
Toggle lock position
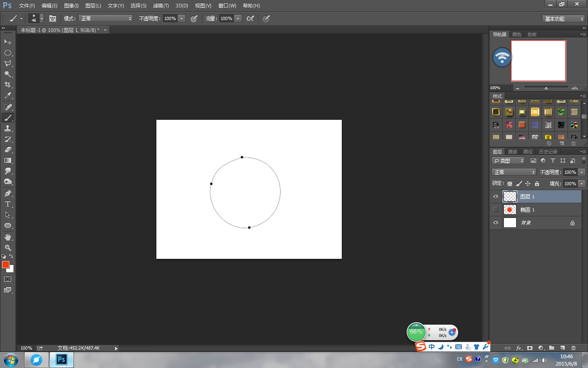[x=528, y=184]
